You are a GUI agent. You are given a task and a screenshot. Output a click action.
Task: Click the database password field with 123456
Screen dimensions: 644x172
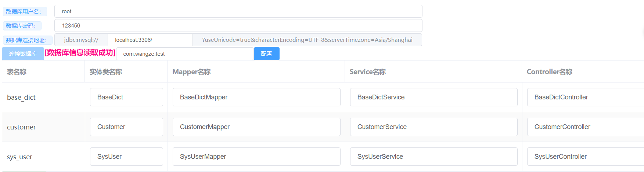[x=238, y=26]
